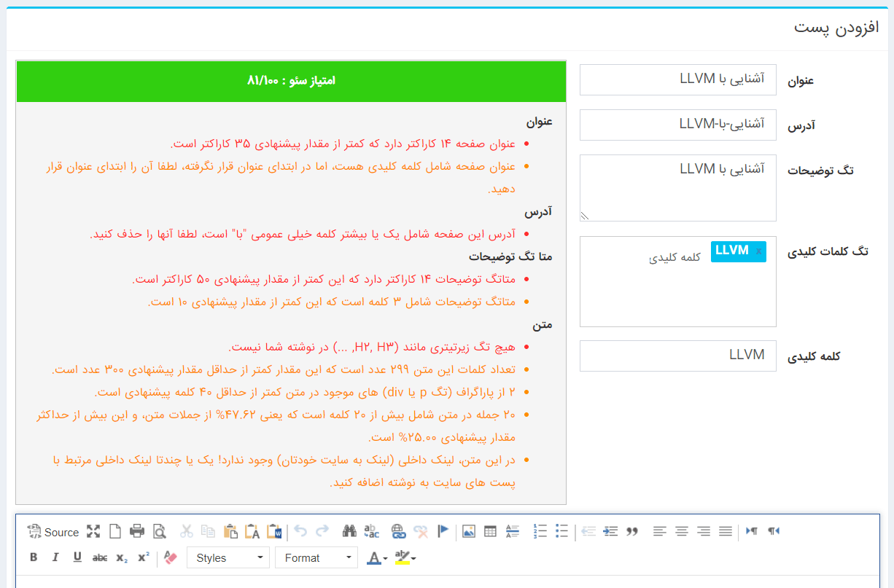Open the background highlight color picker
The height and width of the screenshot is (588, 894).
point(405,558)
